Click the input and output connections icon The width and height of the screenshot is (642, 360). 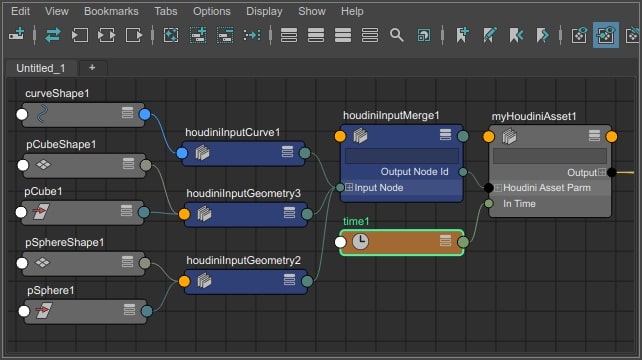tap(53, 35)
